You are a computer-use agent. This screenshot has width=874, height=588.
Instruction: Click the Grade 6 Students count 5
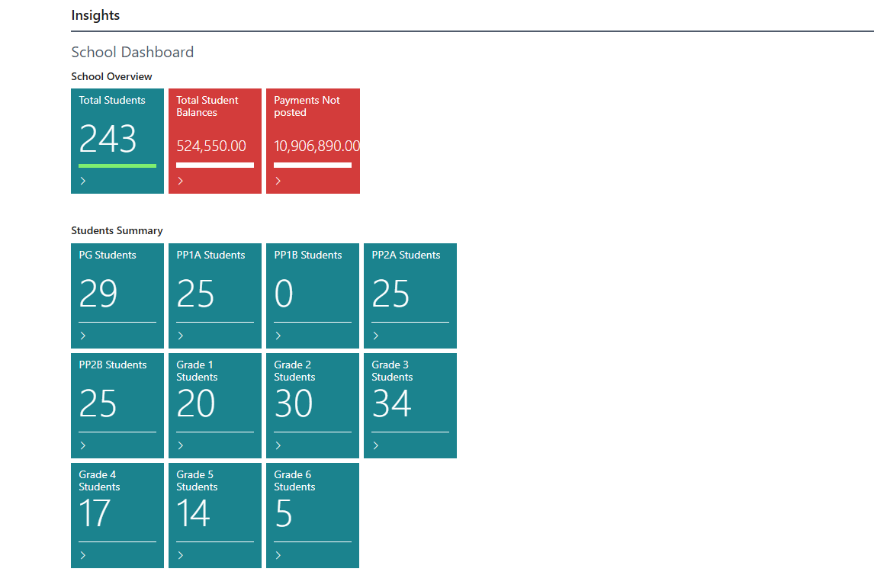click(284, 512)
